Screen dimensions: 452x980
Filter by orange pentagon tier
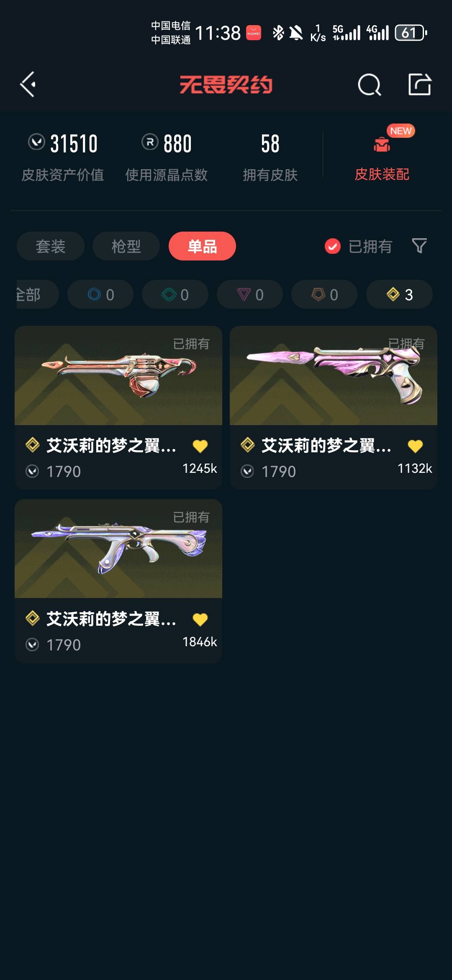pos(324,294)
